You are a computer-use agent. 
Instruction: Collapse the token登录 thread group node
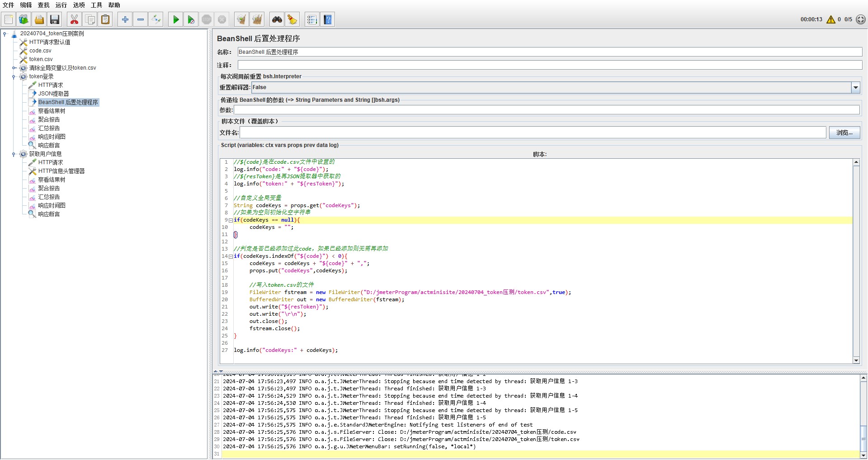pos(14,77)
